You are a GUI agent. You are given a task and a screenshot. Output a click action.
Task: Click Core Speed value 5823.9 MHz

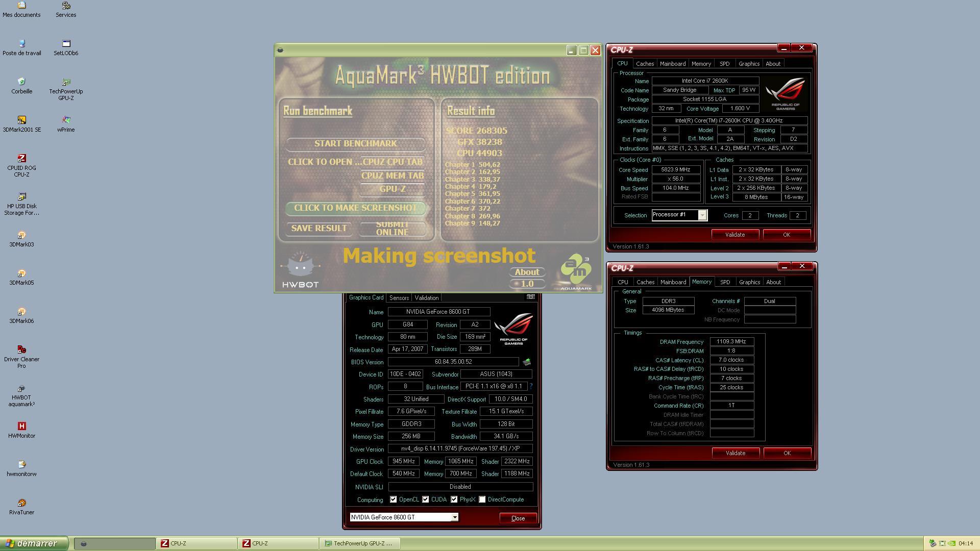coord(676,170)
